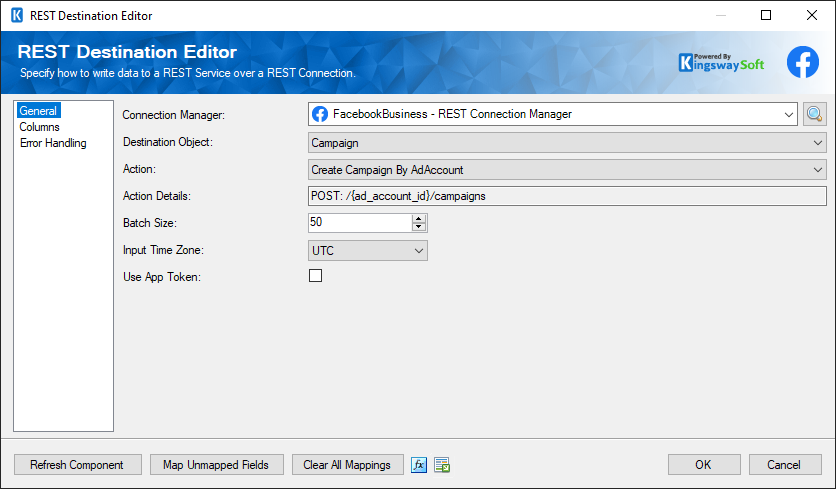This screenshot has width=836, height=489.
Task: Click the Map Unmapped Fields button
Action: (x=216, y=465)
